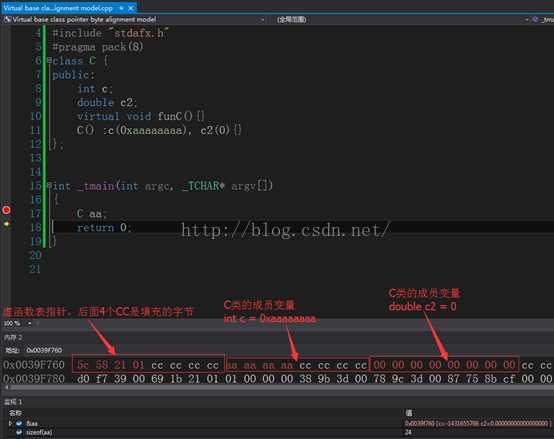Click line number 20 in the gutter
554x439 pixels.
pos(35,255)
